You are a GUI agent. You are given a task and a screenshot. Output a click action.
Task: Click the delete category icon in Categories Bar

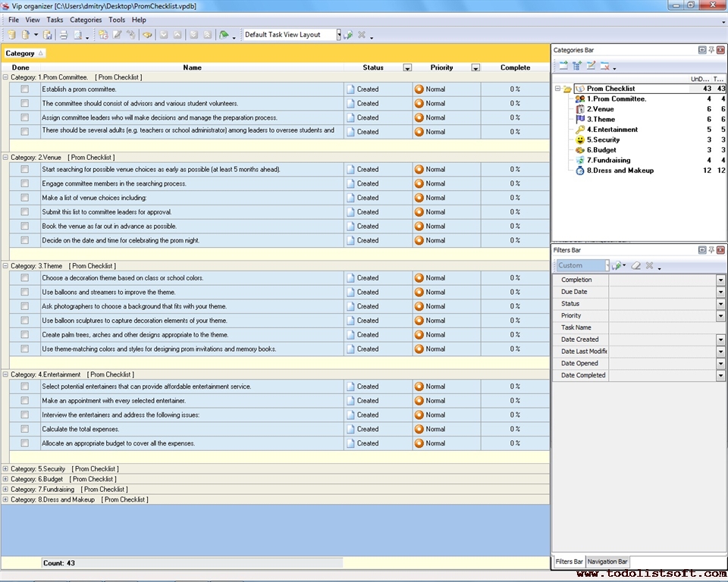(605, 66)
